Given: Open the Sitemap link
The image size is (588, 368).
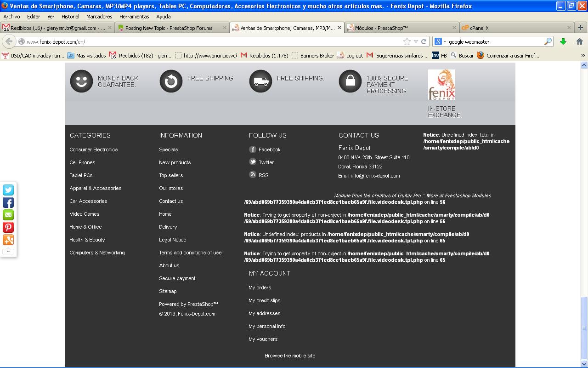Looking at the screenshot, I should tap(168, 291).
